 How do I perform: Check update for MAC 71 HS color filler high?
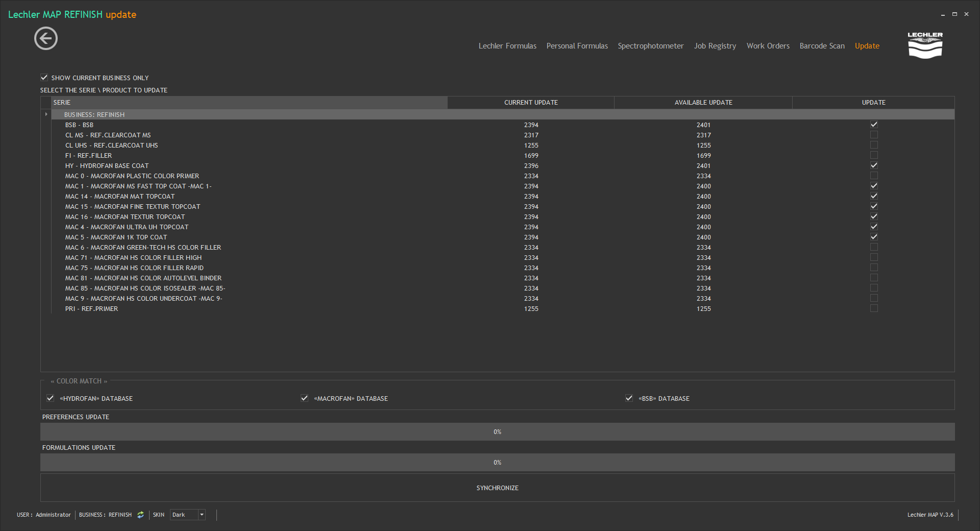pos(874,257)
